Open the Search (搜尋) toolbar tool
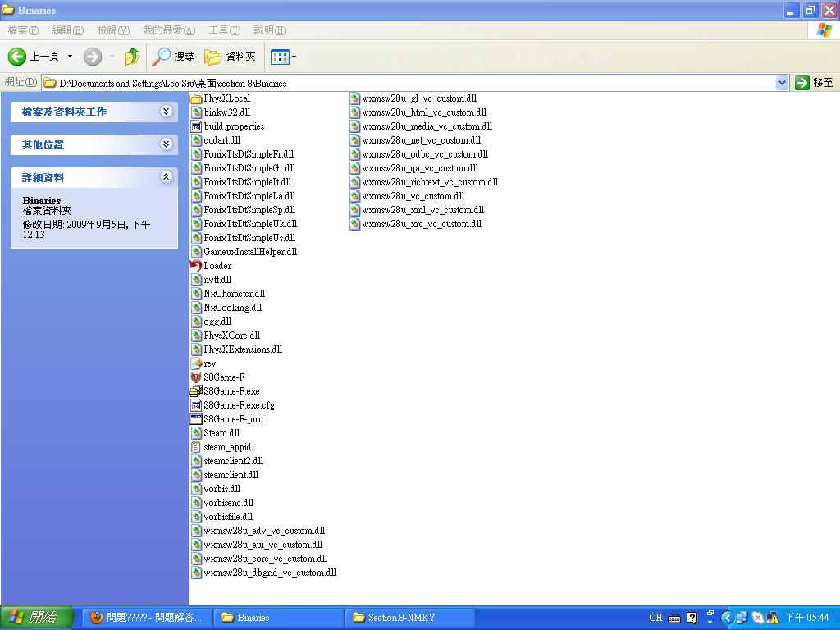 tap(173, 57)
